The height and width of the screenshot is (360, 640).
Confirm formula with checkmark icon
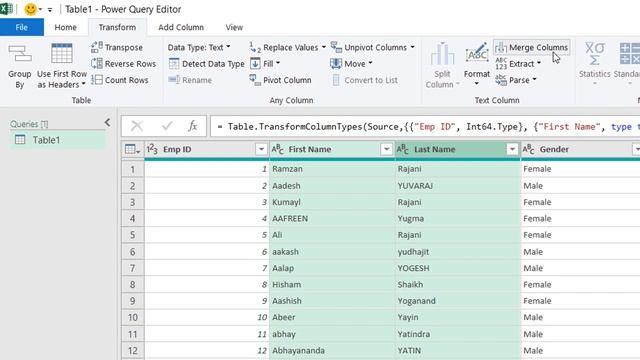[x=167, y=126]
